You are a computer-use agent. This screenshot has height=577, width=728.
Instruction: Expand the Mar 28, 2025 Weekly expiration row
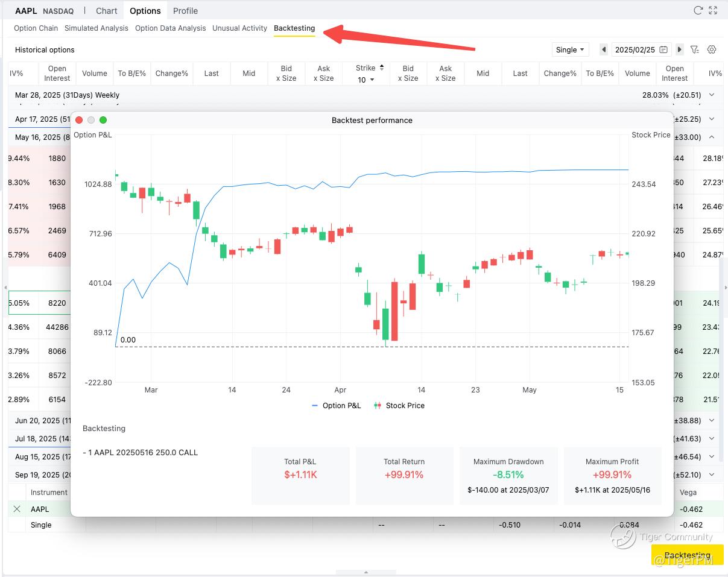(x=712, y=95)
